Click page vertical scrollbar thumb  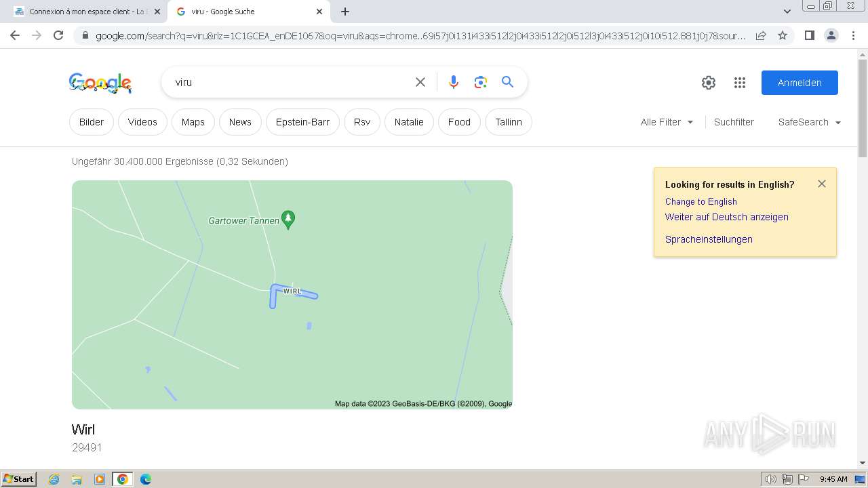pyautogui.click(x=863, y=107)
